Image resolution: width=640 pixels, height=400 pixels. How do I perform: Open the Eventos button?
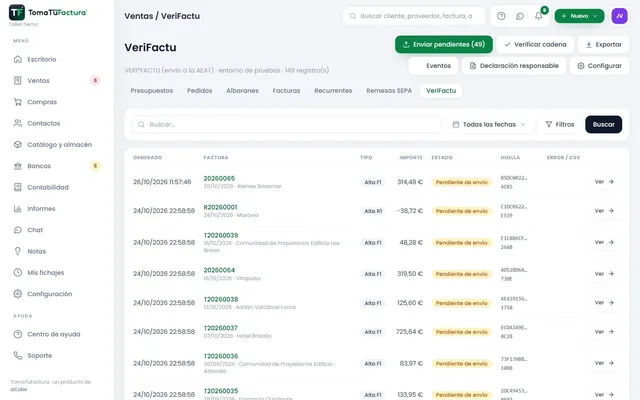(x=433, y=66)
